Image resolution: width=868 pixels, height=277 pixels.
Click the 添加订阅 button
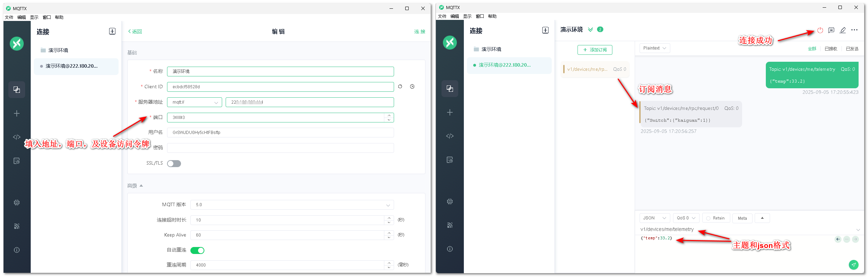pyautogui.click(x=595, y=50)
